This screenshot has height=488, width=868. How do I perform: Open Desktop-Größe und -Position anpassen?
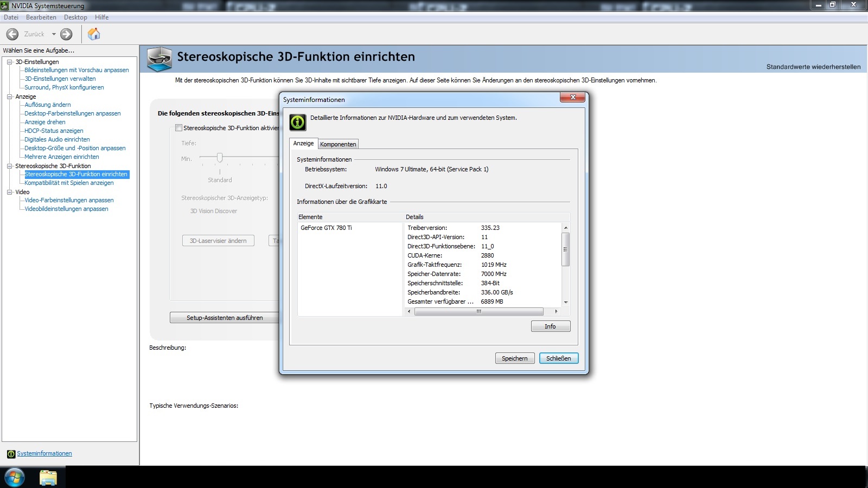75,148
